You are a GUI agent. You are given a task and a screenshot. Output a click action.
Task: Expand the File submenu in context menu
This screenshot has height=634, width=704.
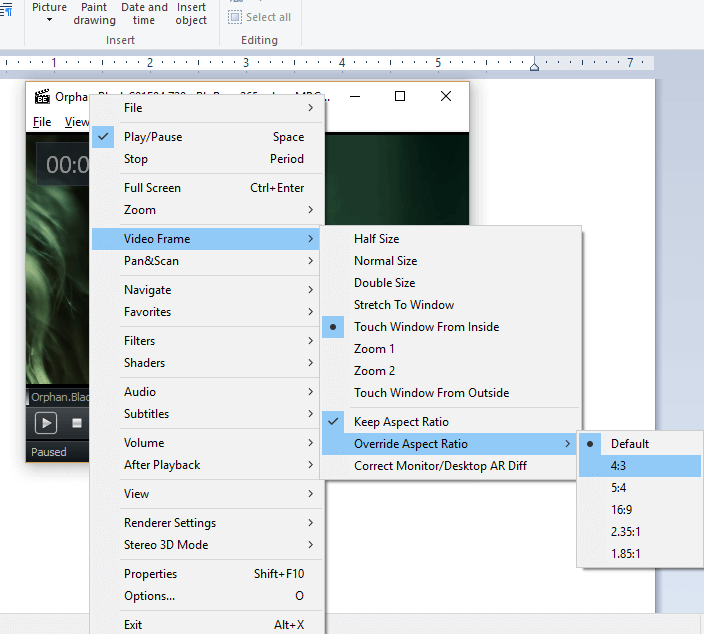207,108
